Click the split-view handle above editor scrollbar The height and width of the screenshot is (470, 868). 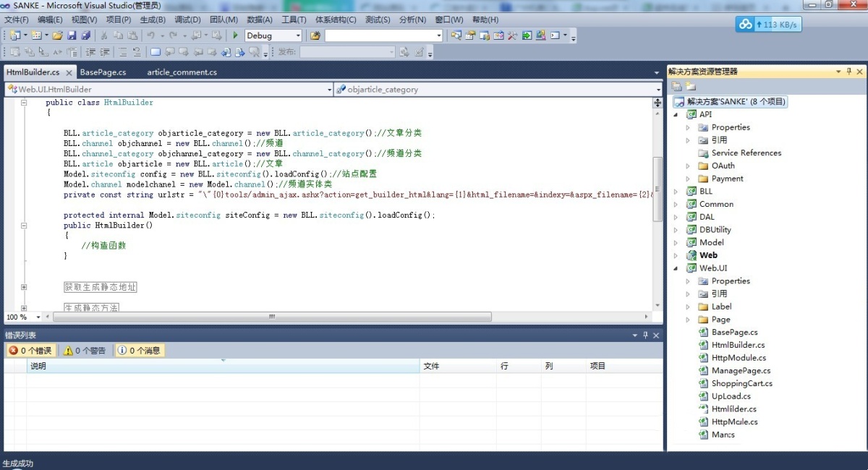(x=658, y=103)
